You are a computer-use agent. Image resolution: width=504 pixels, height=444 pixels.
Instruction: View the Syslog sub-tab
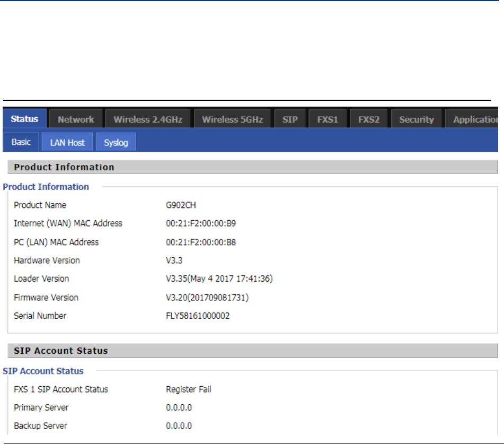(116, 142)
